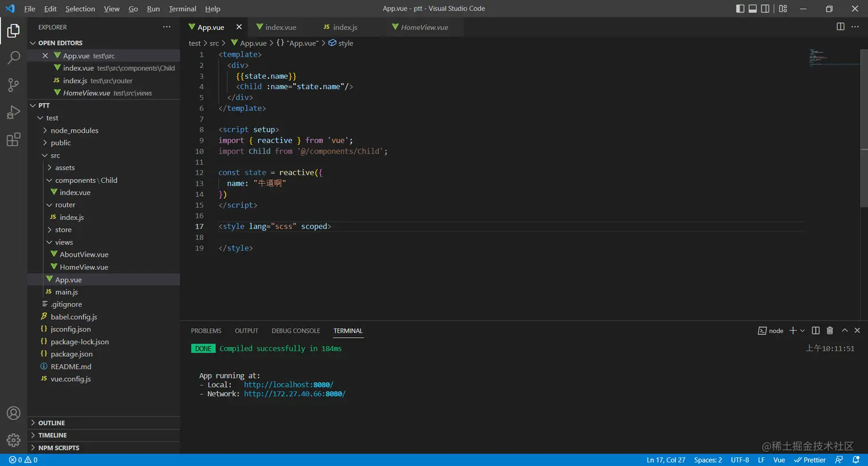Kill terminal with the trash icon

[830, 330]
